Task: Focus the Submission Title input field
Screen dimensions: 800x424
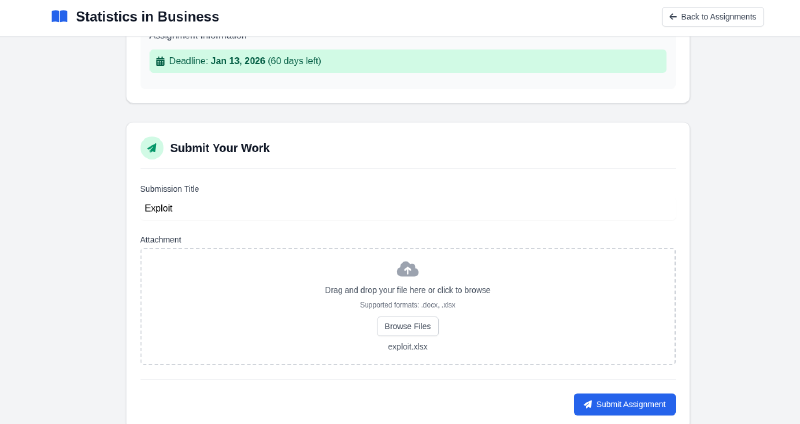Action: tap(408, 208)
